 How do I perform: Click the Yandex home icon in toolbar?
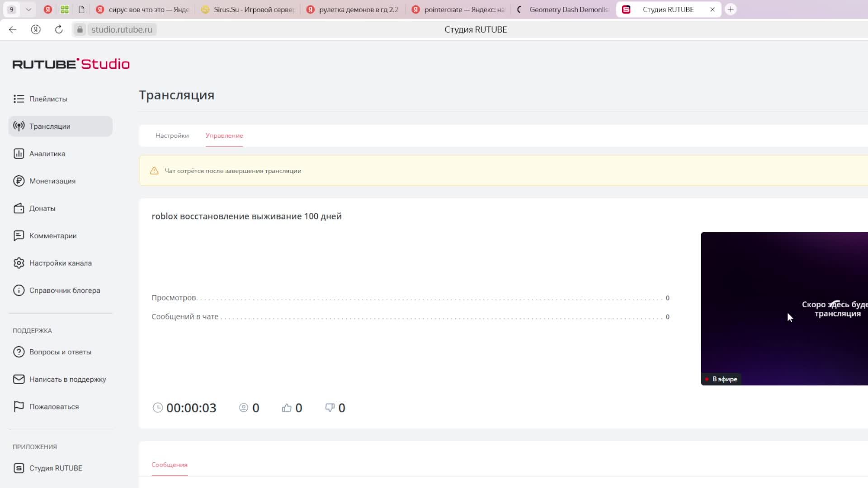coord(36,30)
